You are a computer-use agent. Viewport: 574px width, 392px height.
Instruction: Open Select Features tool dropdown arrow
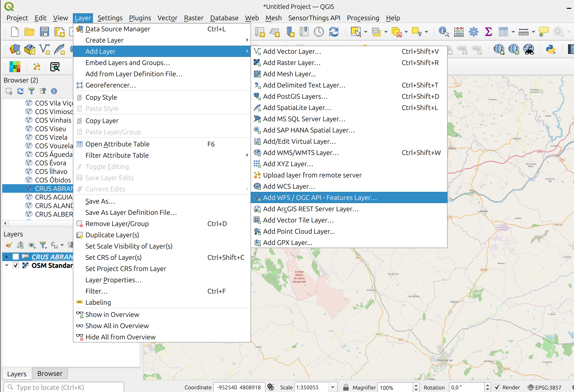(x=365, y=32)
